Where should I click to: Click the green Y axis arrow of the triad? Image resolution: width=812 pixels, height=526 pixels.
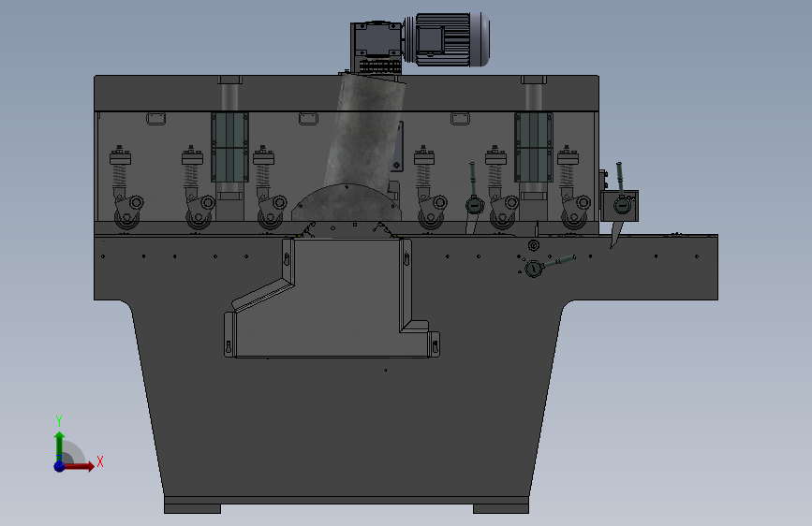click(59, 446)
